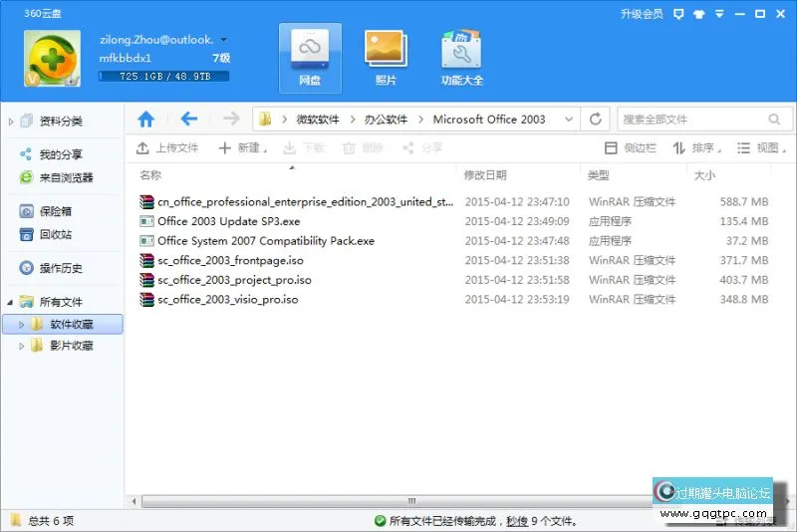Click WinRAR icon of sc_office_2003_frontpage.iso

[x=146, y=260]
